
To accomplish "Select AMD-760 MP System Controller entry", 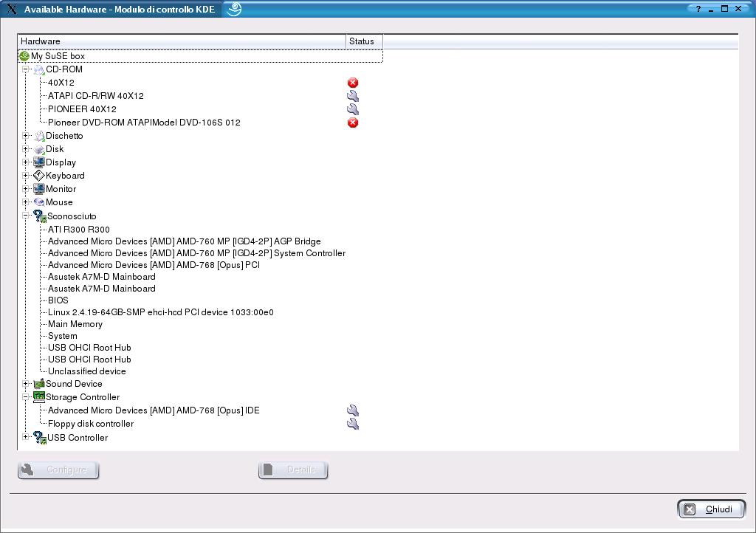I will pyautogui.click(x=196, y=253).
